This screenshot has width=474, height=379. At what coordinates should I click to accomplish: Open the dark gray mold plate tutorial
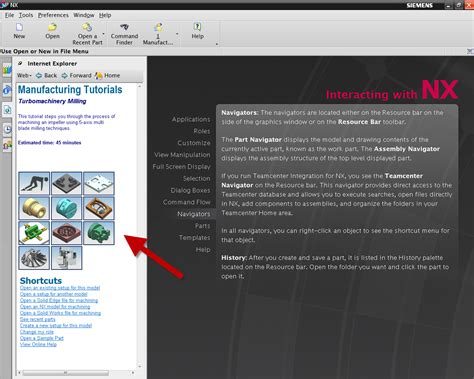click(x=66, y=183)
